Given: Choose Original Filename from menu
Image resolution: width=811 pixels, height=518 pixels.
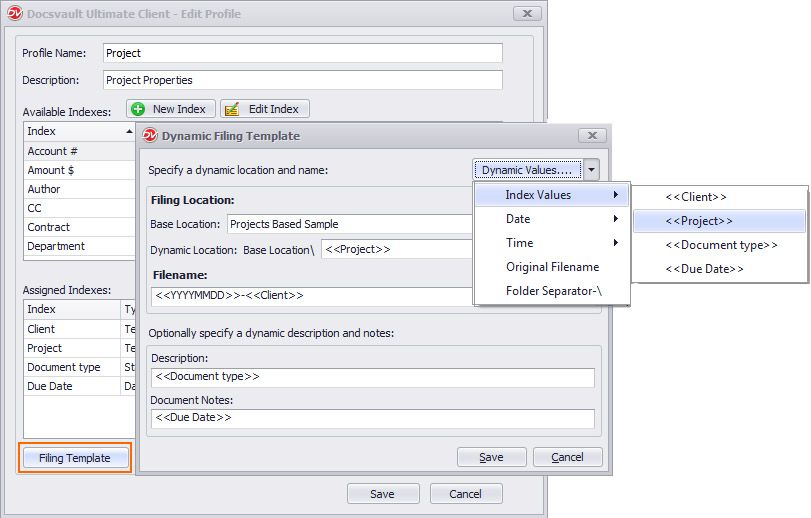Looking at the screenshot, I should [x=551, y=267].
